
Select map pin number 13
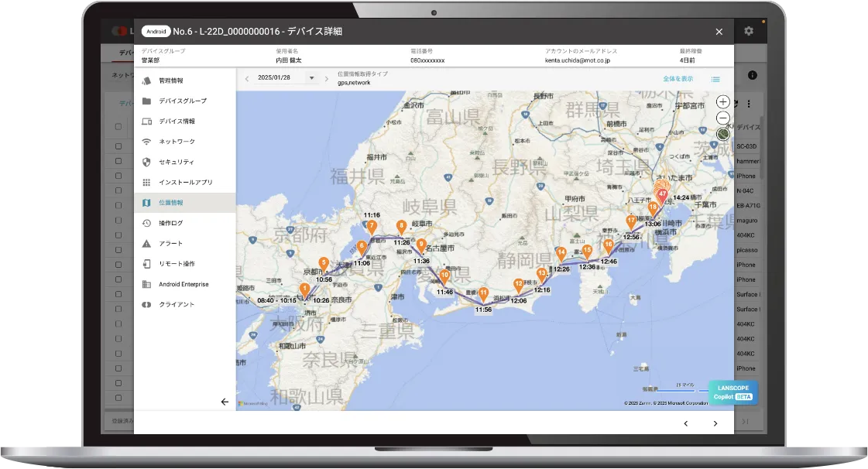click(542, 276)
